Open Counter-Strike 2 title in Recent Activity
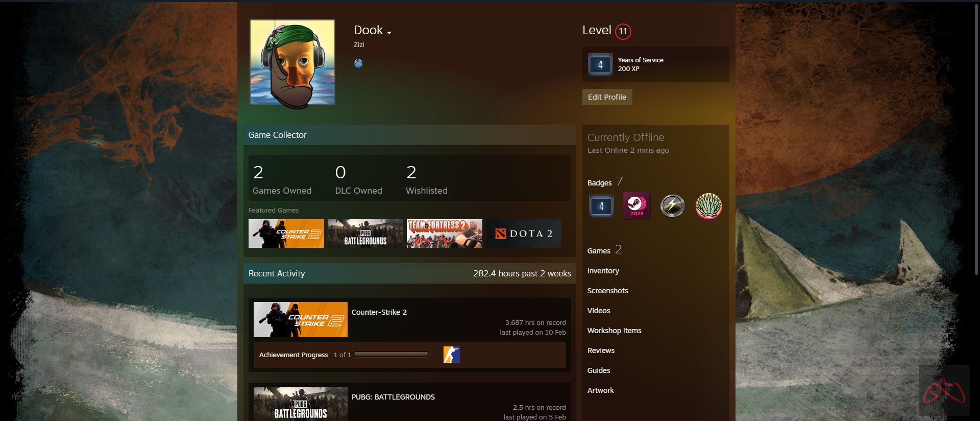Image resolution: width=980 pixels, height=421 pixels. tap(379, 312)
